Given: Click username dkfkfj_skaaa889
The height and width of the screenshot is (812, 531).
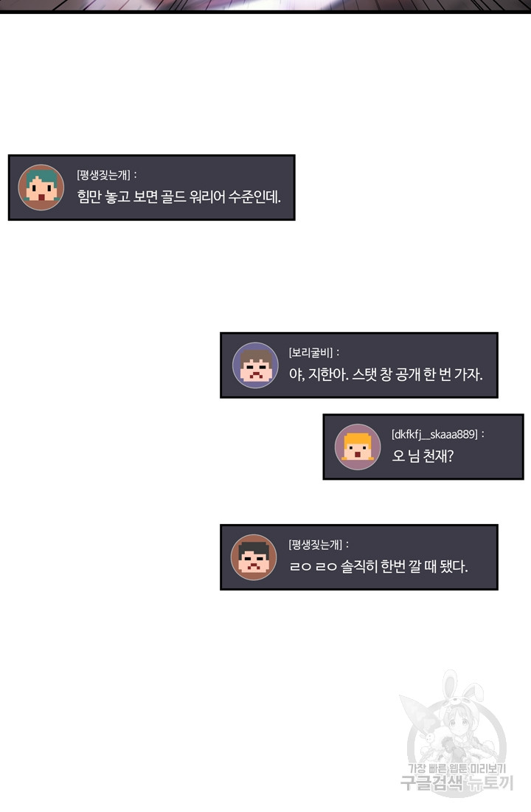Looking at the screenshot, I should [x=434, y=435].
